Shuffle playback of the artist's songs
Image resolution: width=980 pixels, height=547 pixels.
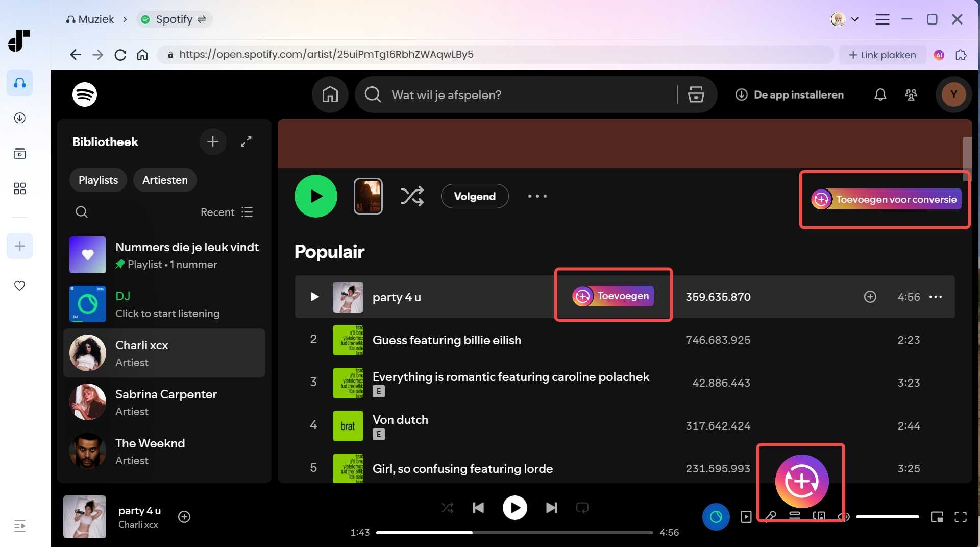tap(412, 196)
